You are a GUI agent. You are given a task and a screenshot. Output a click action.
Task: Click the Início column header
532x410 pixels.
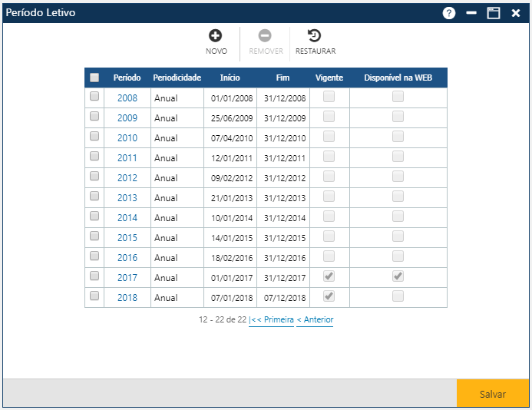click(230, 78)
